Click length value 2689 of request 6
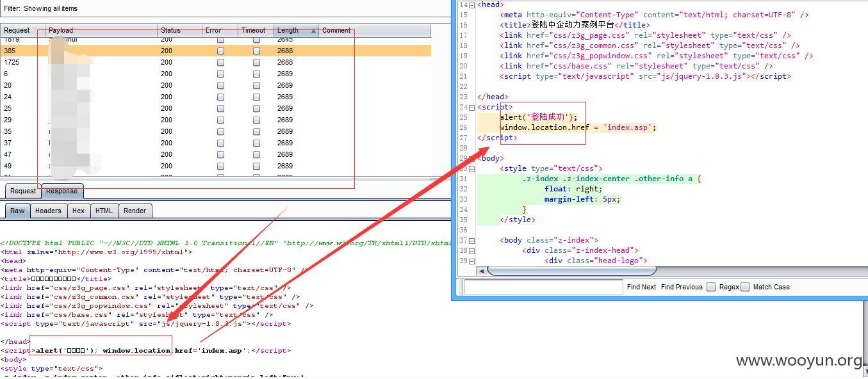 coord(285,74)
